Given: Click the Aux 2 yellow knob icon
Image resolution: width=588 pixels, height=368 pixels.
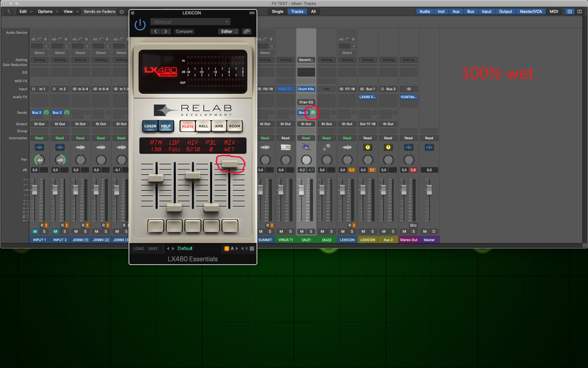Looking at the screenshot, I should coord(388,147).
